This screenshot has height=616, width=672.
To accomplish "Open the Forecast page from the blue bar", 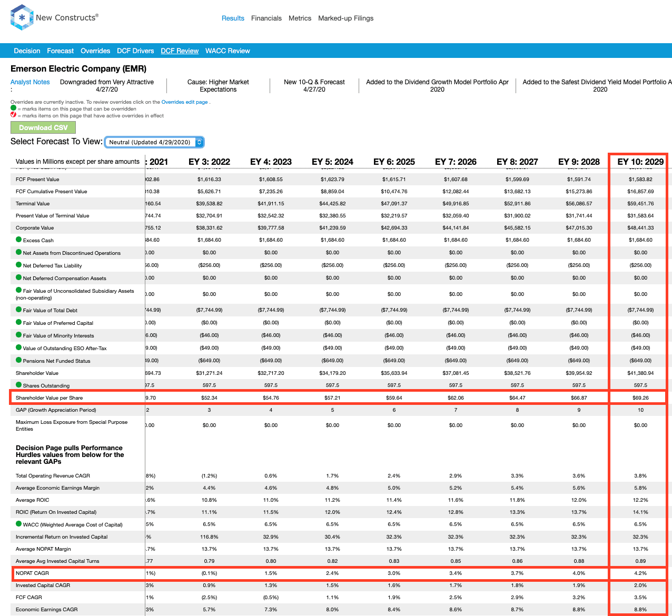I will pos(61,51).
